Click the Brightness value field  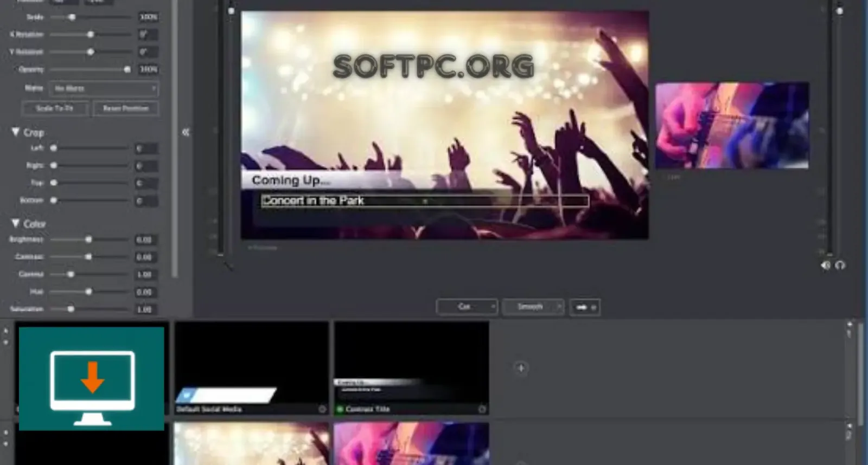[146, 240]
